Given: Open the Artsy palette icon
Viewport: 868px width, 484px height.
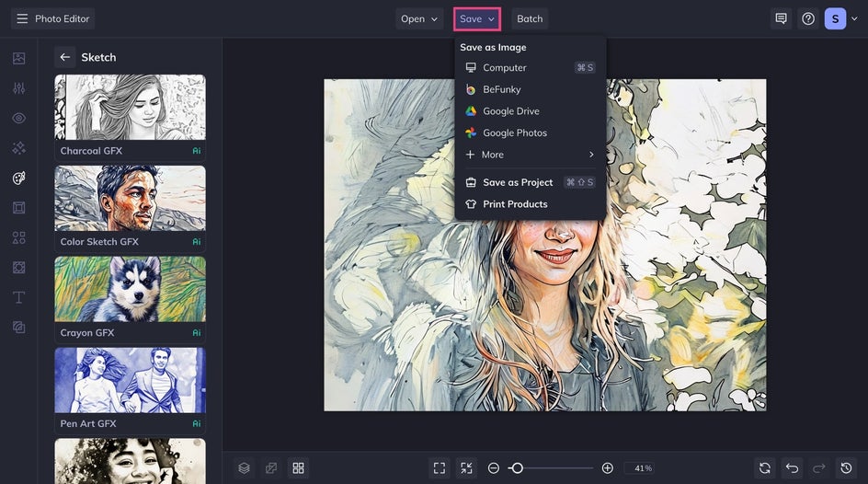Looking at the screenshot, I should pos(18,178).
